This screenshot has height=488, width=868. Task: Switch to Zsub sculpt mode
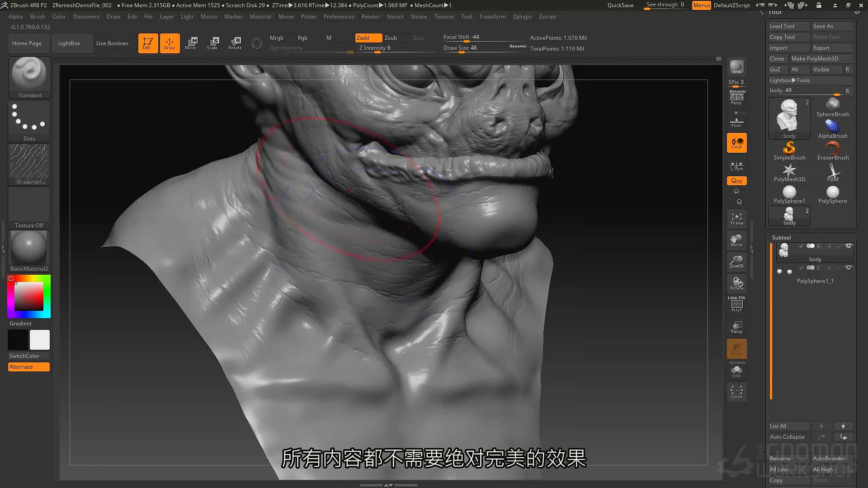[x=391, y=38]
